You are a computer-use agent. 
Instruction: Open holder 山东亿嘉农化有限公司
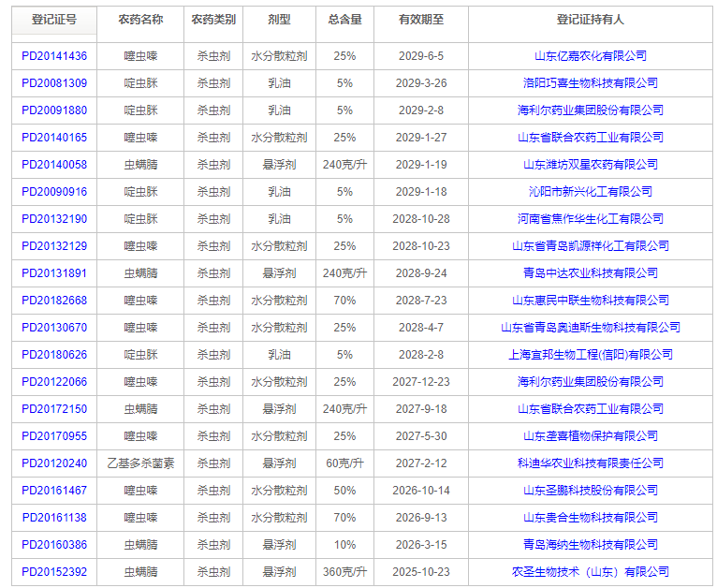point(591,56)
